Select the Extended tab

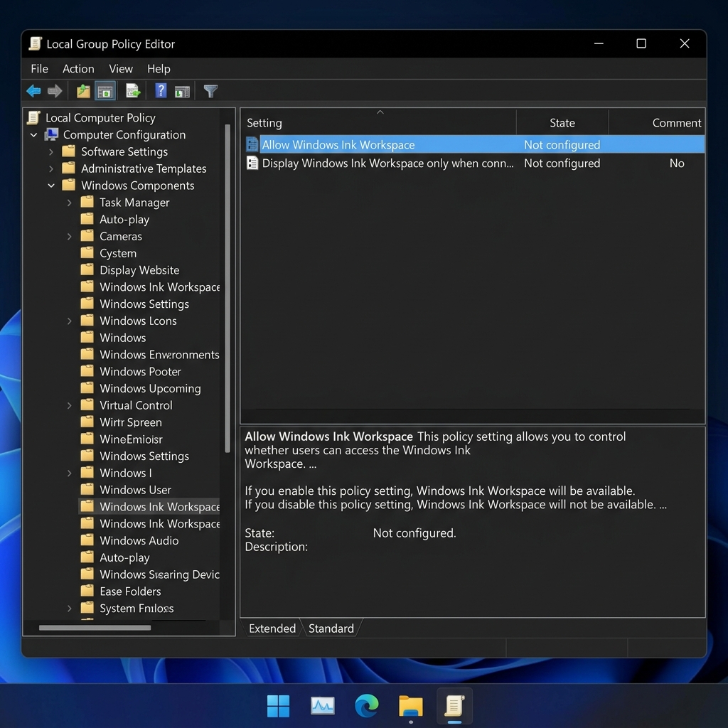tap(272, 628)
